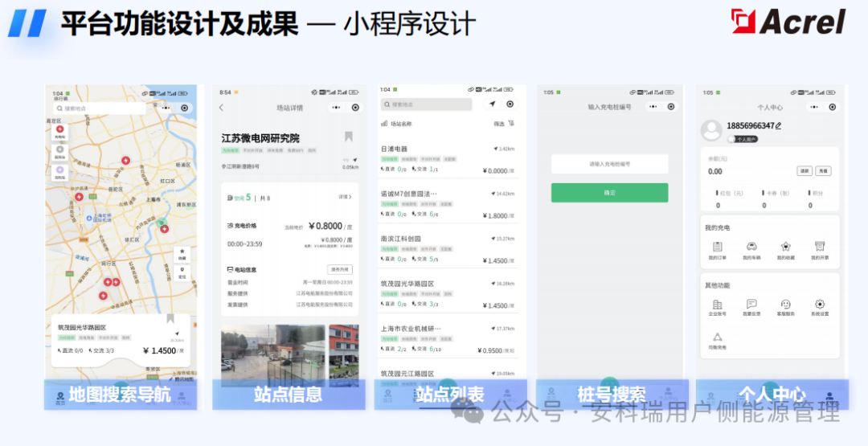Select the gray station filter on map
868x446 pixels.
tap(59, 152)
